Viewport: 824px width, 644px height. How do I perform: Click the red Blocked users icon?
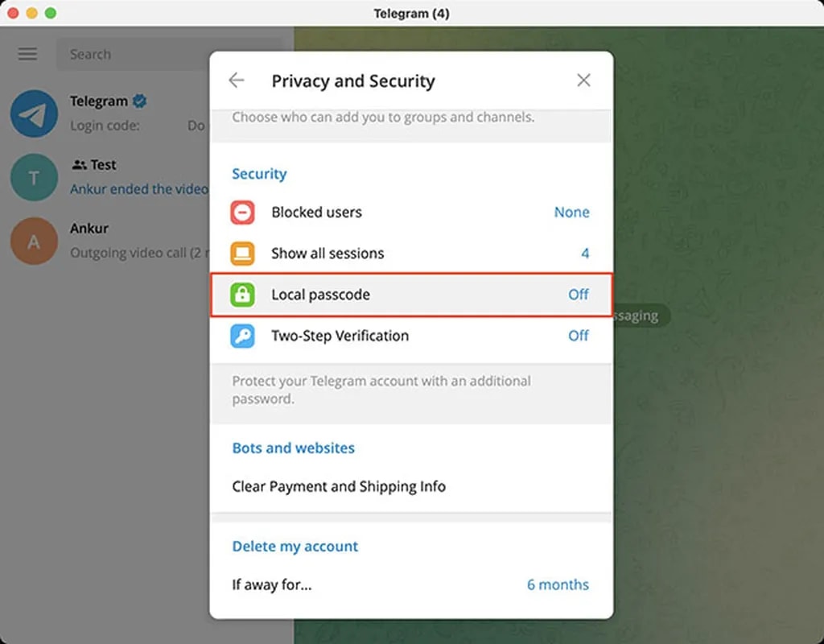242,213
